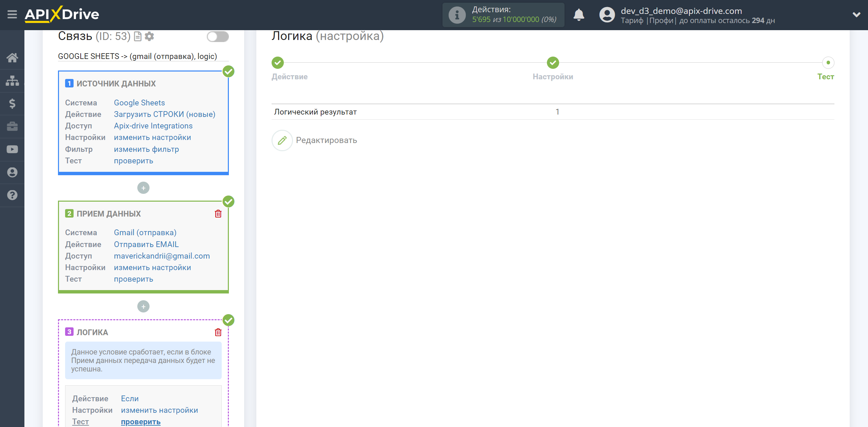Viewport: 868px width, 427px height.
Task: Click Логический результат row label
Action: pyautogui.click(x=315, y=112)
